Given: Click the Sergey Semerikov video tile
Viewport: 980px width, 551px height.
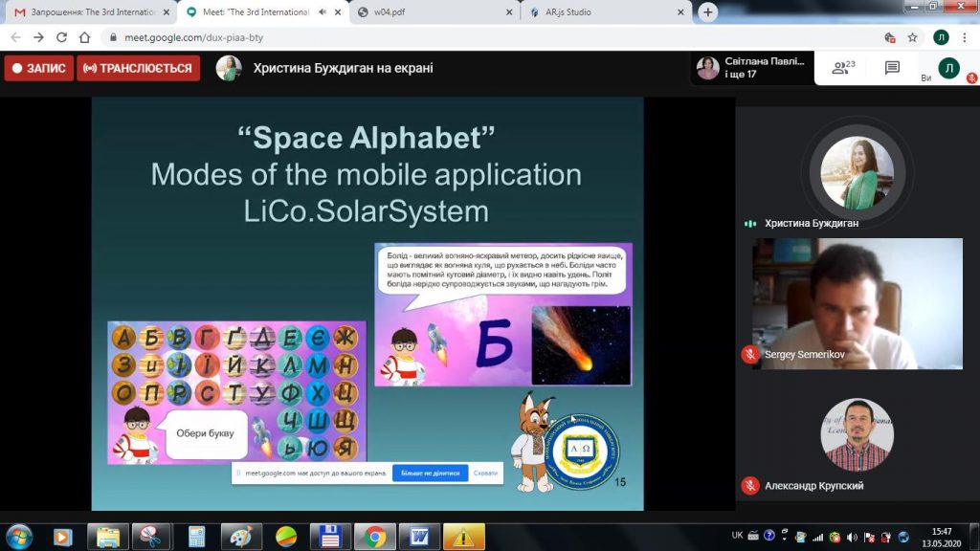Looking at the screenshot, I should (857, 303).
